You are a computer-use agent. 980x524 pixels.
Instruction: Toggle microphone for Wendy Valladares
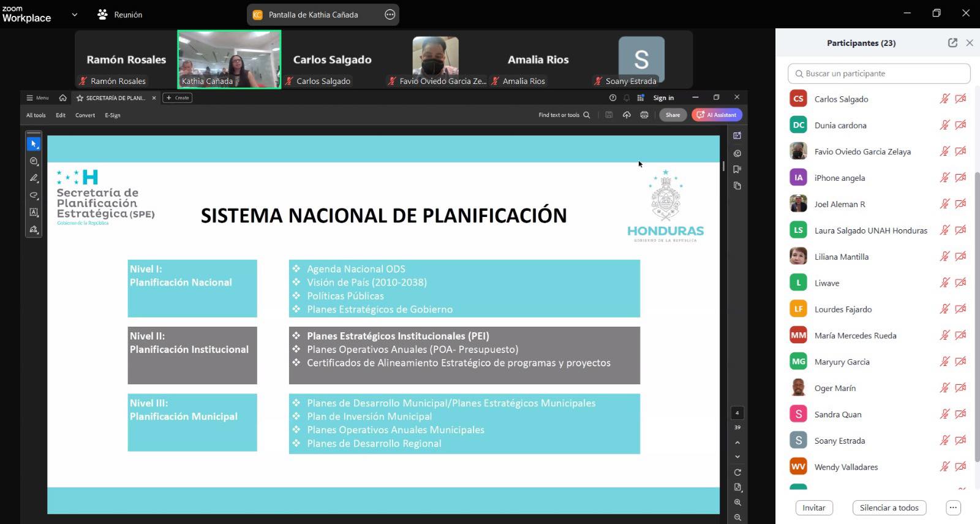tap(944, 467)
